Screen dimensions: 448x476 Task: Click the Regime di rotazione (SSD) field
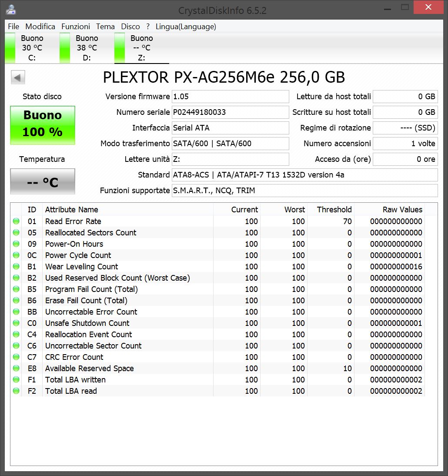click(405, 128)
